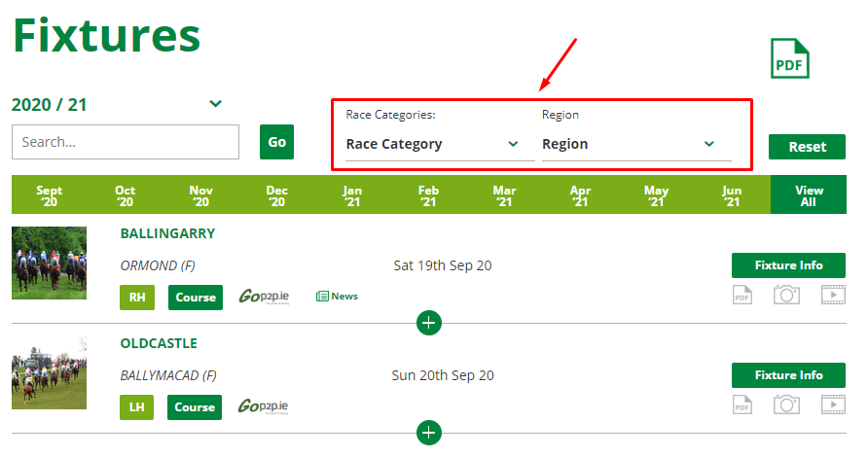This screenshot has height=457, width=868.
Task: Download the fixtures PDF via green PDF icon
Action: (790, 58)
